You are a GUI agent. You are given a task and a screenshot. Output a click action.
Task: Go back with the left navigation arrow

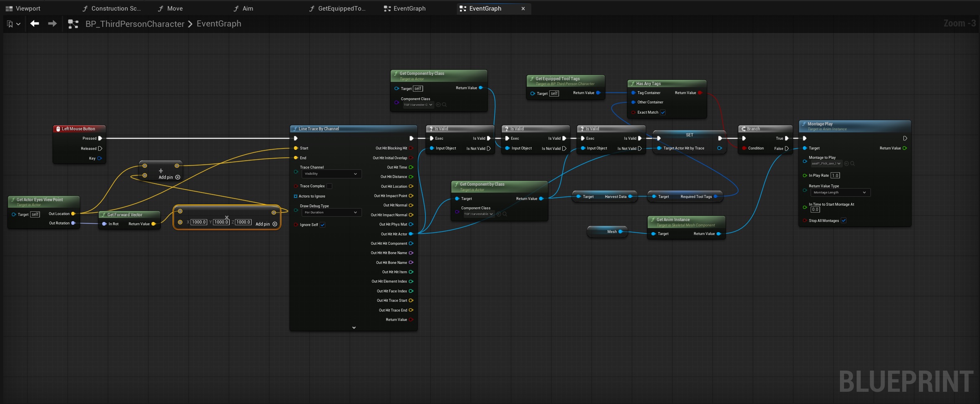(x=35, y=24)
